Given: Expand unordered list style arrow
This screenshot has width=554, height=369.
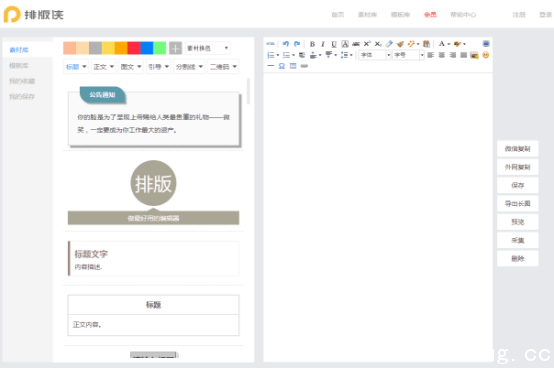Looking at the screenshot, I should point(293,55).
